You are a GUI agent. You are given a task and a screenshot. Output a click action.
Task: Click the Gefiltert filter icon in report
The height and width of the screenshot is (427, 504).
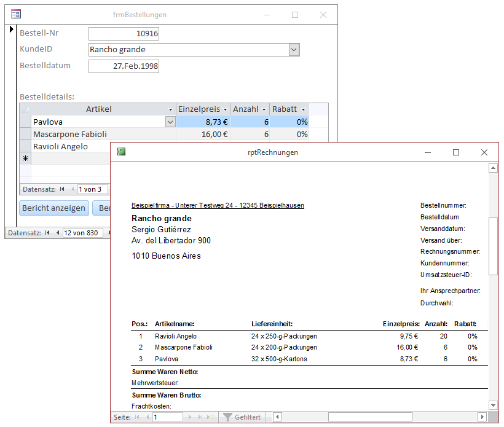coord(227,417)
